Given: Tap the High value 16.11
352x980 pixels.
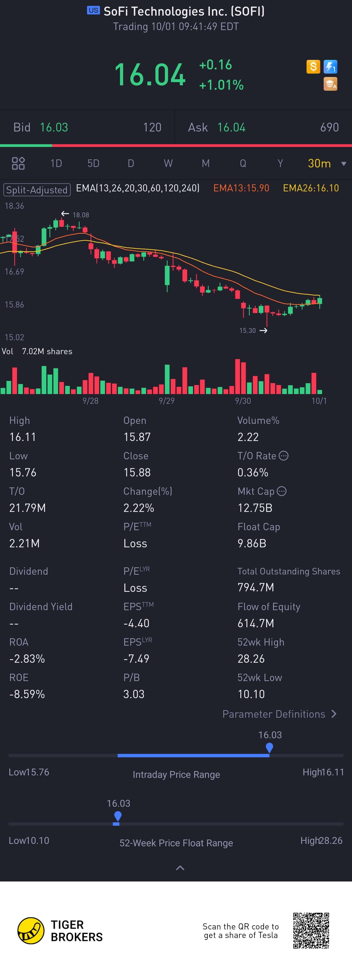Looking at the screenshot, I should tap(23, 437).
